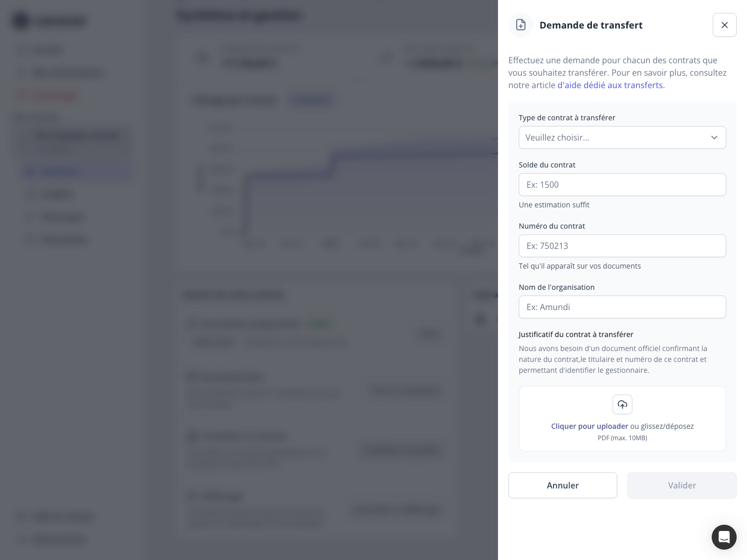
Task: Open the Intercom chat launcher
Action: click(724, 537)
